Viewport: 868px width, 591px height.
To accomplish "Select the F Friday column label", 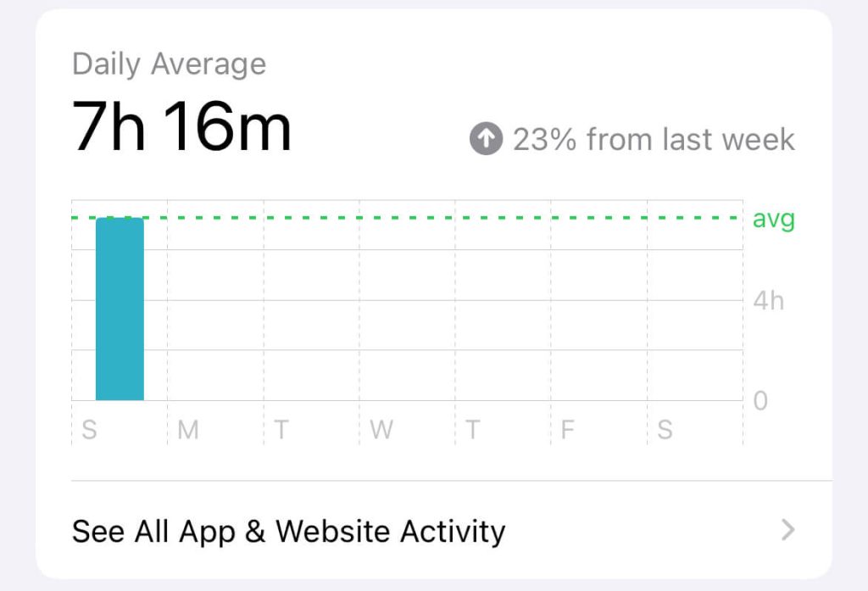I will click(567, 430).
